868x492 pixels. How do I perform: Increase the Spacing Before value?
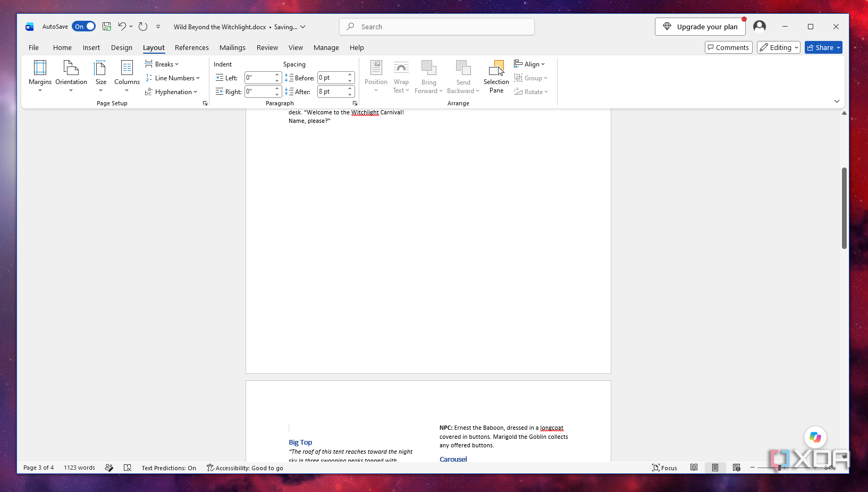click(350, 75)
